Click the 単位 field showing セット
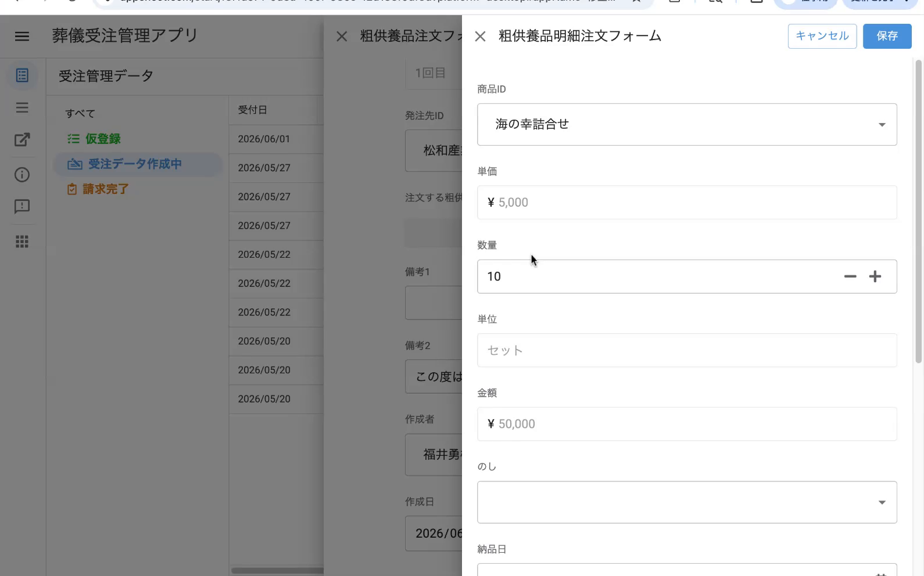This screenshot has width=924, height=576. point(687,350)
